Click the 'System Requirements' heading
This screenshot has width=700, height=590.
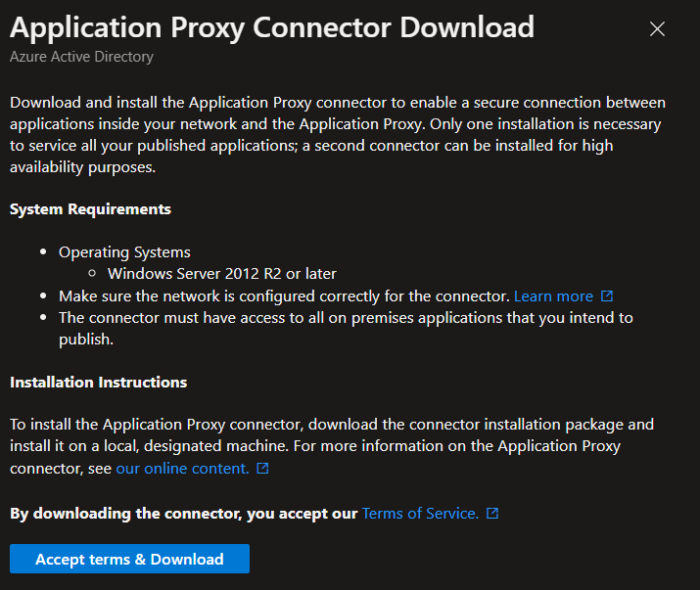[90, 209]
